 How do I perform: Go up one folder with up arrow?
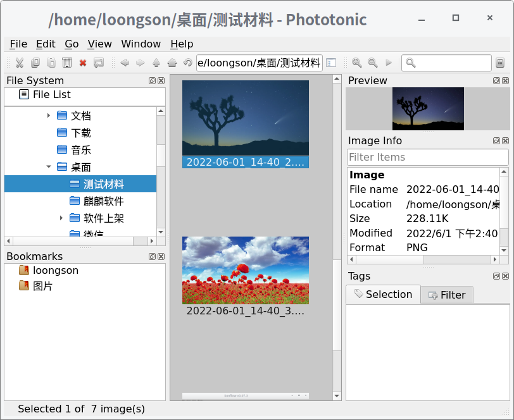click(x=156, y=63)
